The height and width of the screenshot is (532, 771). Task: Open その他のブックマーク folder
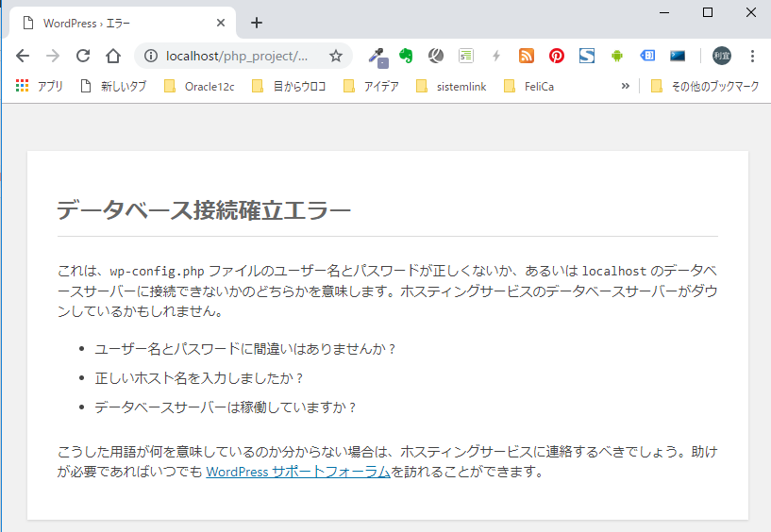[705, 87]
